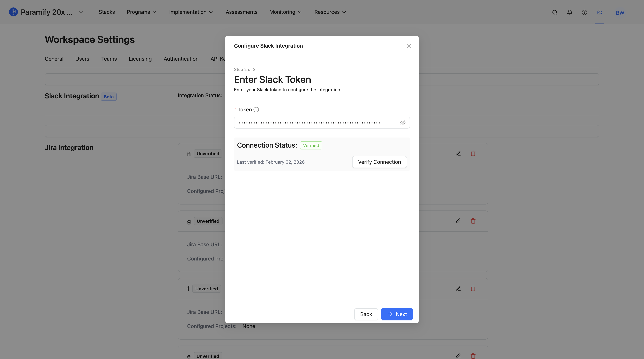Toggle token visibility eye icon
The image size is (644, 359).
pos(403,123)
